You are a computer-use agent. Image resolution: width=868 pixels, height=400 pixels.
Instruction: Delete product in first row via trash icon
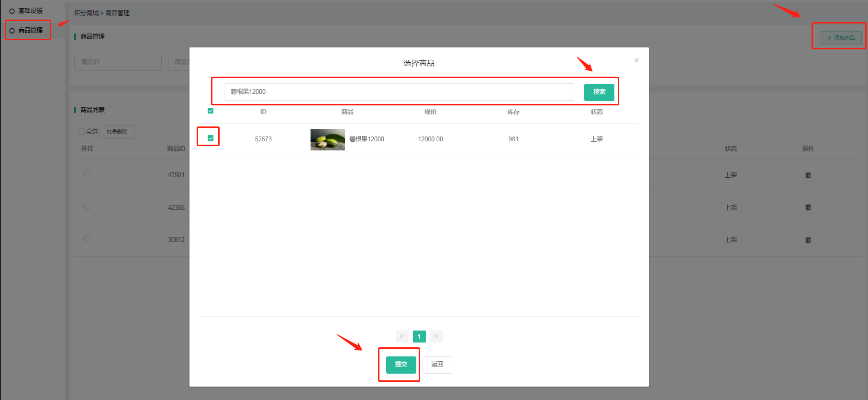pyautogui.click(x=808, y=175)
